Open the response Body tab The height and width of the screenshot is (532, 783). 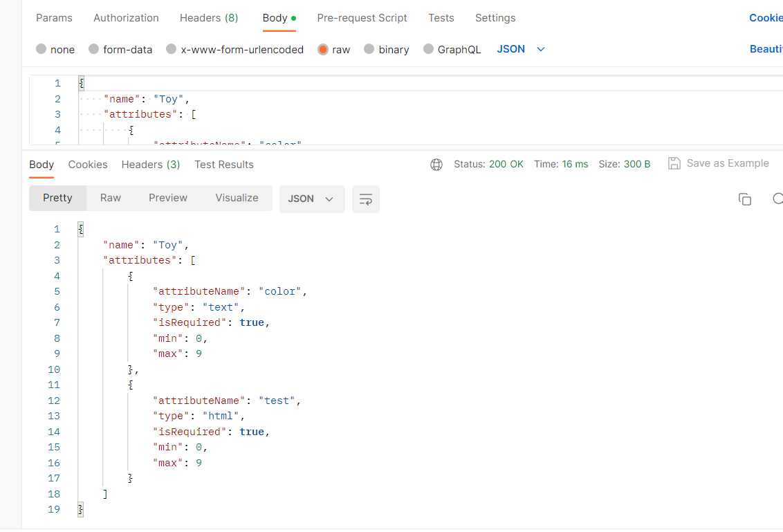click(42, 165)
